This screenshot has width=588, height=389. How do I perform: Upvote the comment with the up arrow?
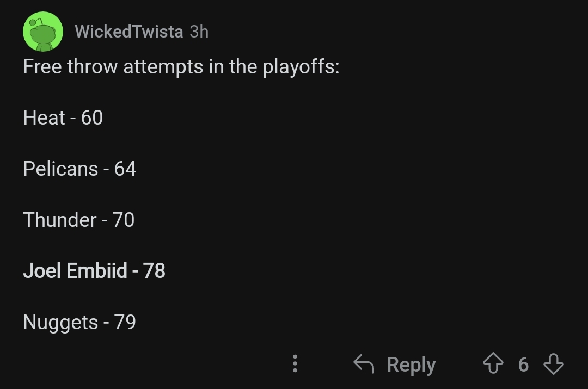pos(493,363)
